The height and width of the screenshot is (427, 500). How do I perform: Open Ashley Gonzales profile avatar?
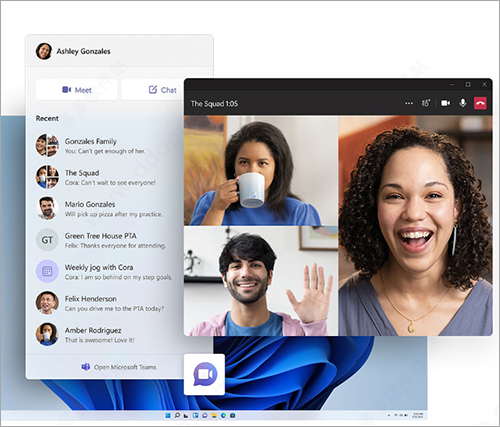[x=44, y=51]
